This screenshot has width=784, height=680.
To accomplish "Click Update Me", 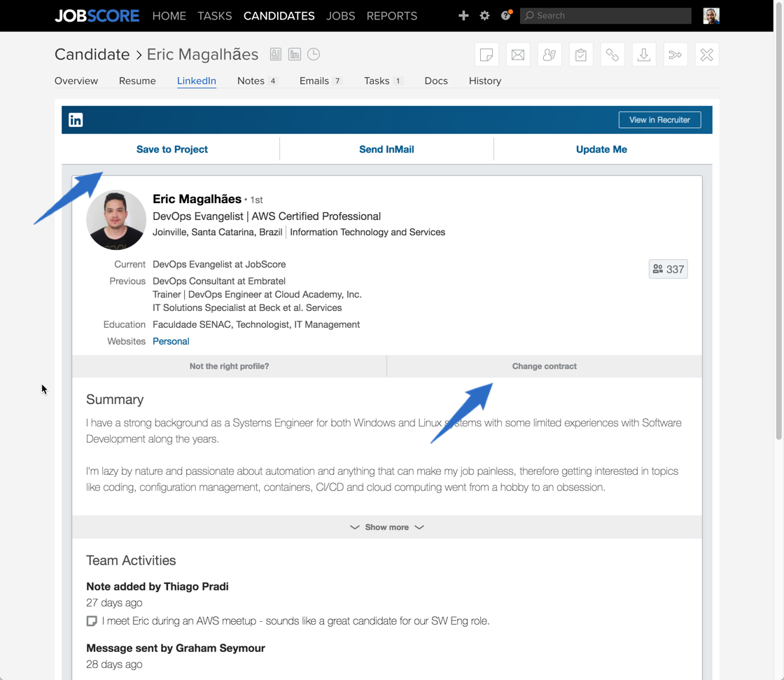I will click(x=601, y=149).
